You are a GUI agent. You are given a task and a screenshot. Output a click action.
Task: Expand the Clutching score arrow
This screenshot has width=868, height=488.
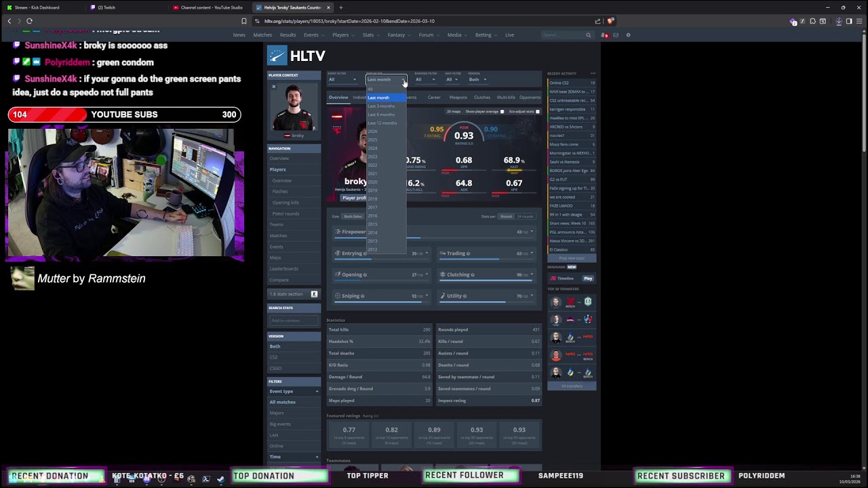[532, 274]
